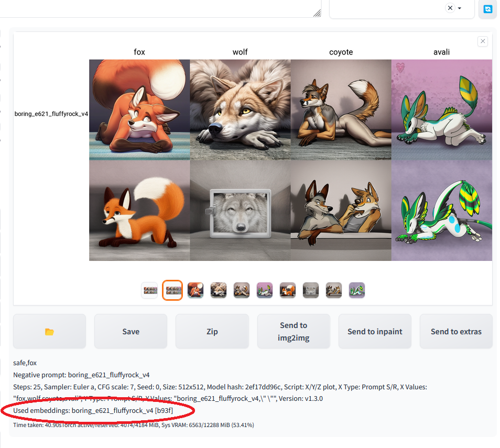Click the Save button
The image size is (500, 448).
click(x=131, y=331)
